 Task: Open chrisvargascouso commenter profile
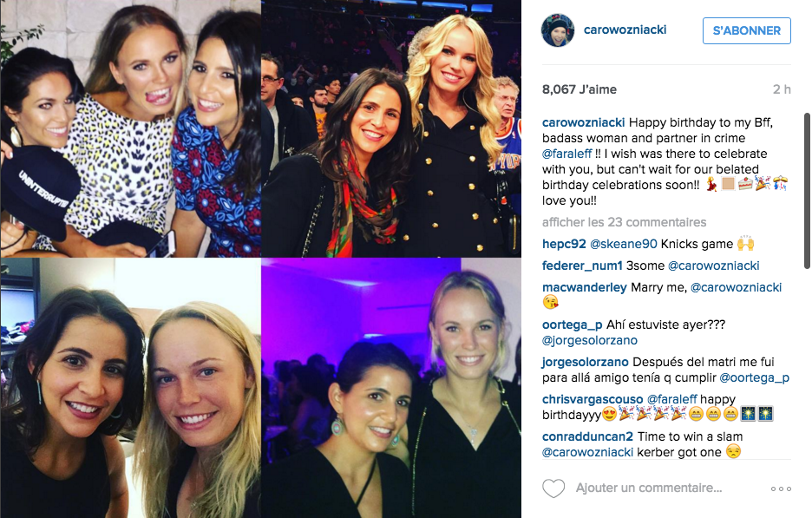592,399
